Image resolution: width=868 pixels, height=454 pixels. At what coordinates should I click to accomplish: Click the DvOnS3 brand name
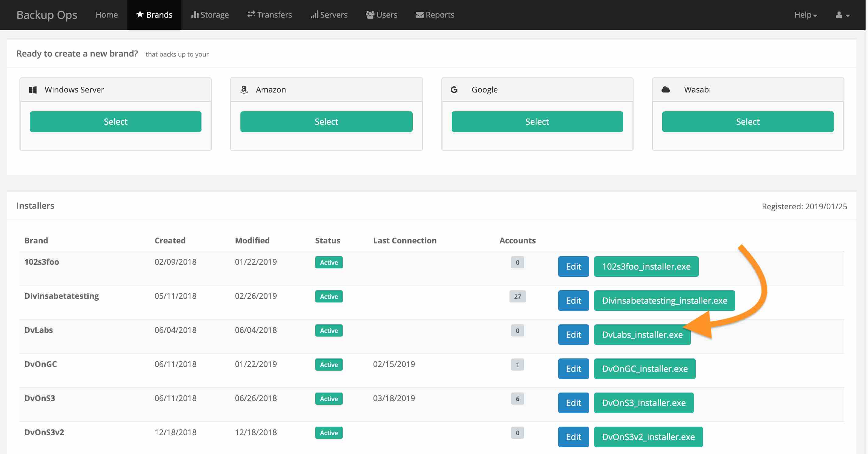pos(40,398)
